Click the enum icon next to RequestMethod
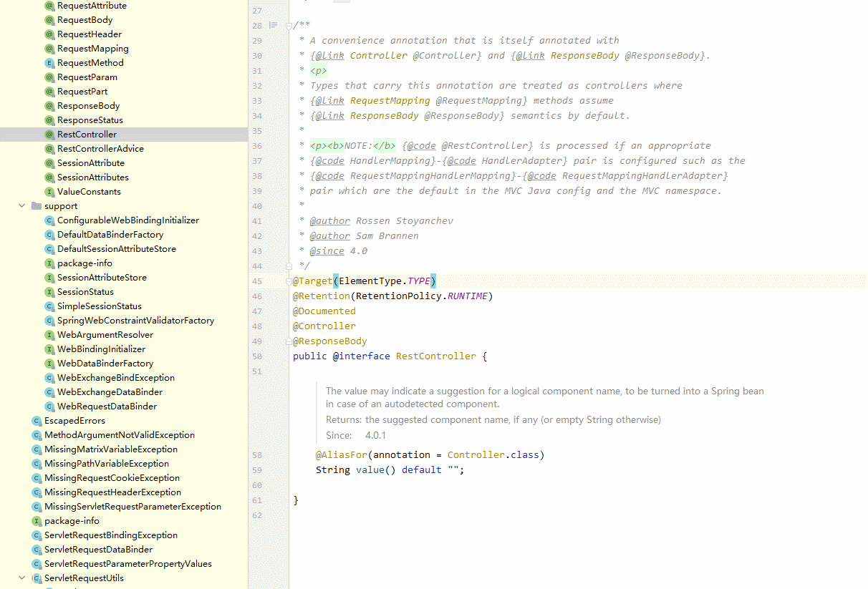 coord(49,63)
